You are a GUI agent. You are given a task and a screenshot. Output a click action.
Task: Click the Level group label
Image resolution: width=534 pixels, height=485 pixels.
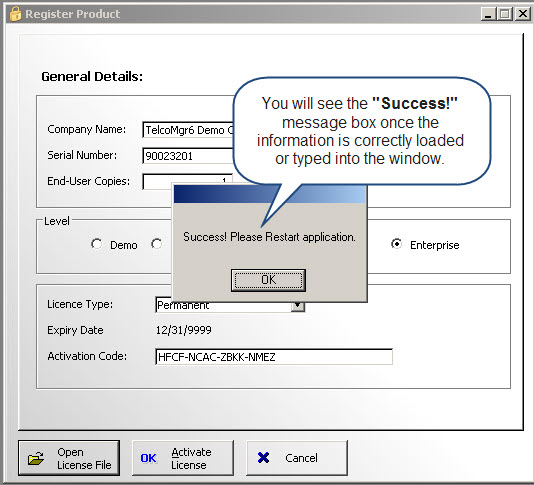[x=57, y=221]
